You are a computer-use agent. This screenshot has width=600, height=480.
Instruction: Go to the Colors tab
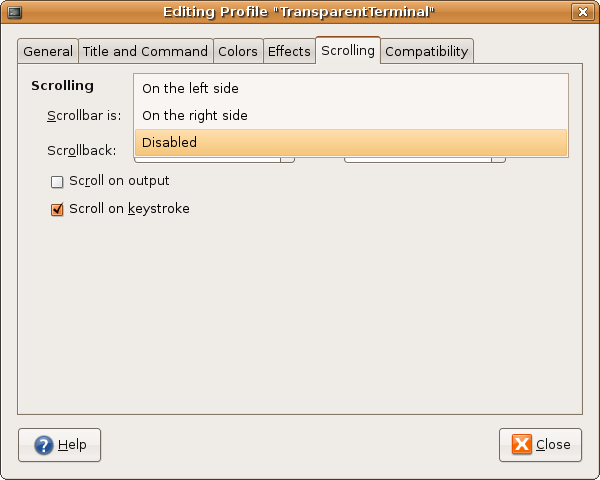(x=238, y=51)
